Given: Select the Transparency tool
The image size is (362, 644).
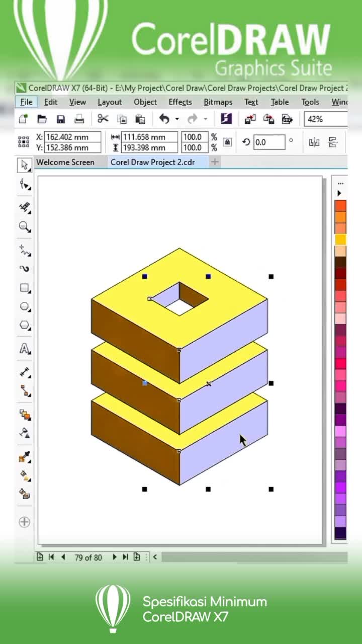Looking at the screenshot, I should point(24,433).
